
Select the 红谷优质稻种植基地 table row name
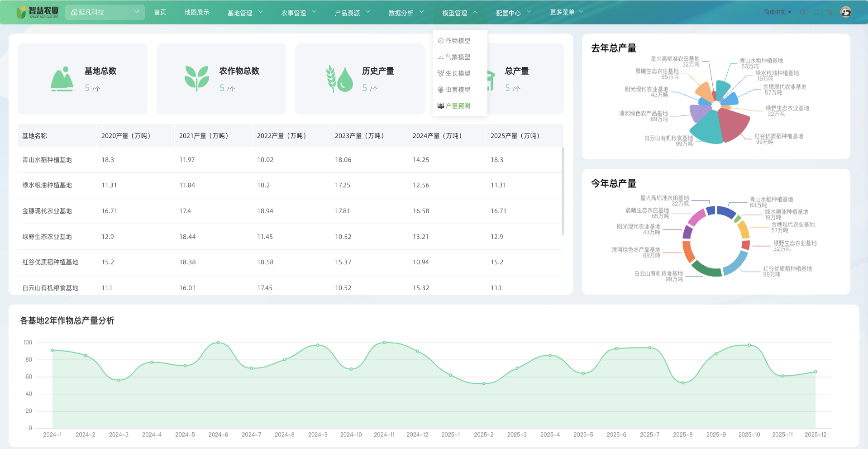50,262
